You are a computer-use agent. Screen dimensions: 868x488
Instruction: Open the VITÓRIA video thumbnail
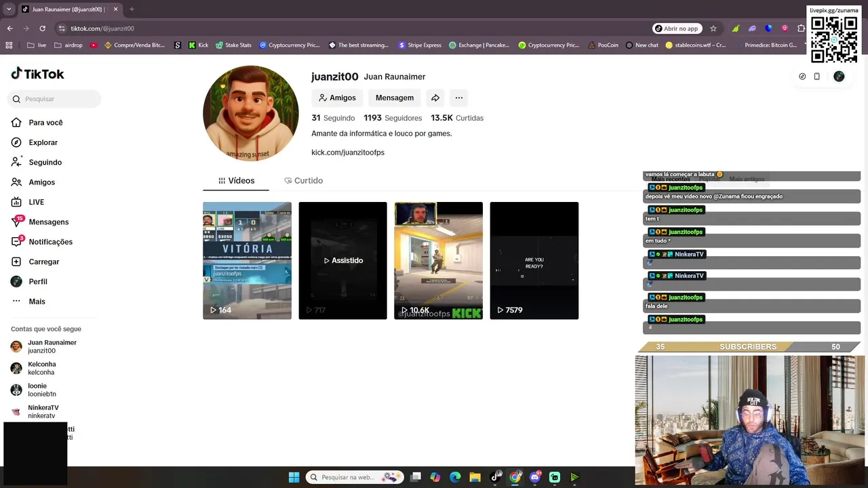247,260
